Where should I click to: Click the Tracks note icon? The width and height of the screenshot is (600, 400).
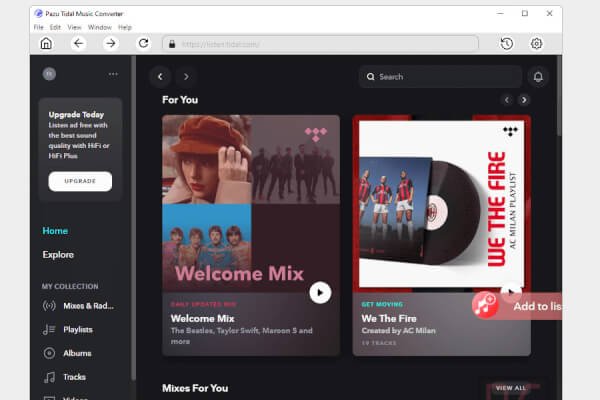[x=49, y=377]
